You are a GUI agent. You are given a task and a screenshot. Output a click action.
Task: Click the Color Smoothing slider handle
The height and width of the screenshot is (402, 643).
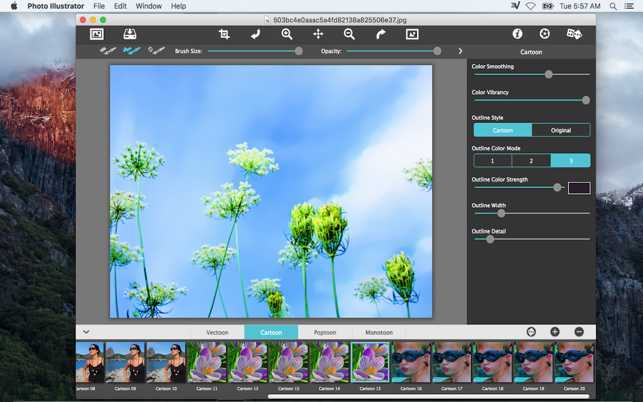point(548,74)
